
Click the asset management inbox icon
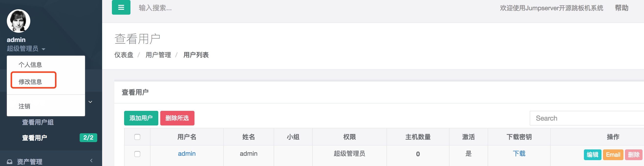click(x=10, y=162)
